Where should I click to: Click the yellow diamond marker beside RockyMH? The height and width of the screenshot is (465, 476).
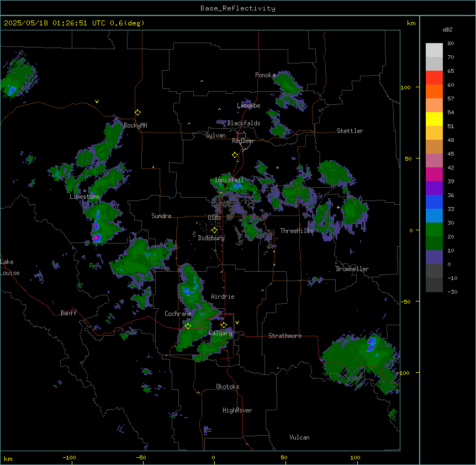138,113
